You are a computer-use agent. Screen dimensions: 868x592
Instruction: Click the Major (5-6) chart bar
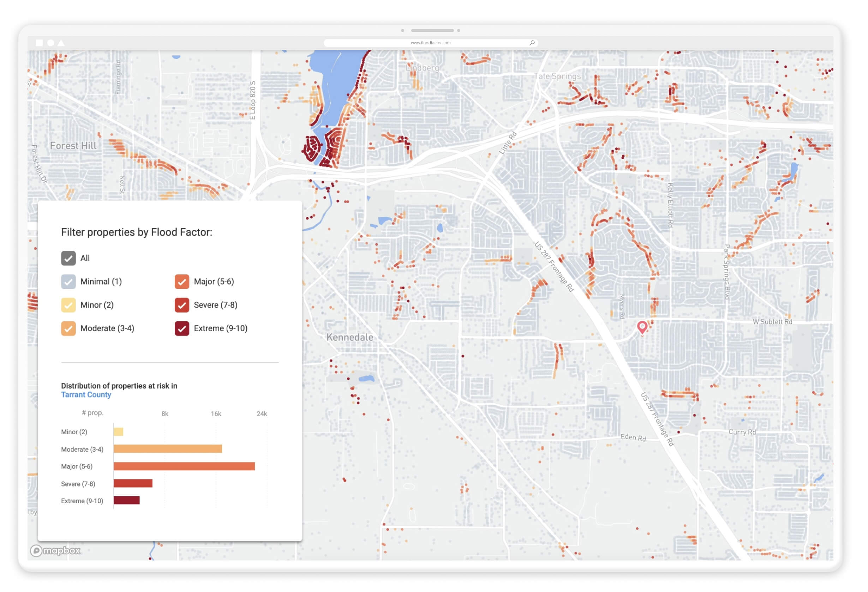pyautogui.click(x=184, y=466)
